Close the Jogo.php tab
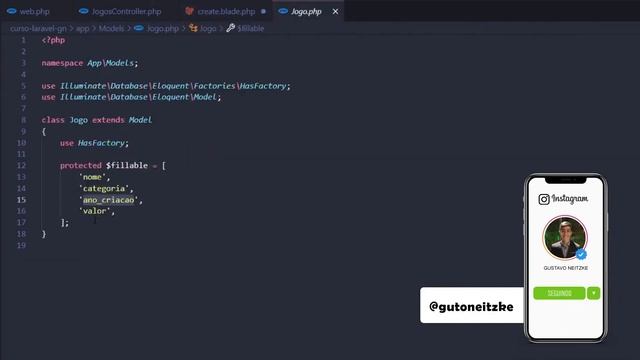The height and width of the screenshot is (360, 640). point(335,12)
